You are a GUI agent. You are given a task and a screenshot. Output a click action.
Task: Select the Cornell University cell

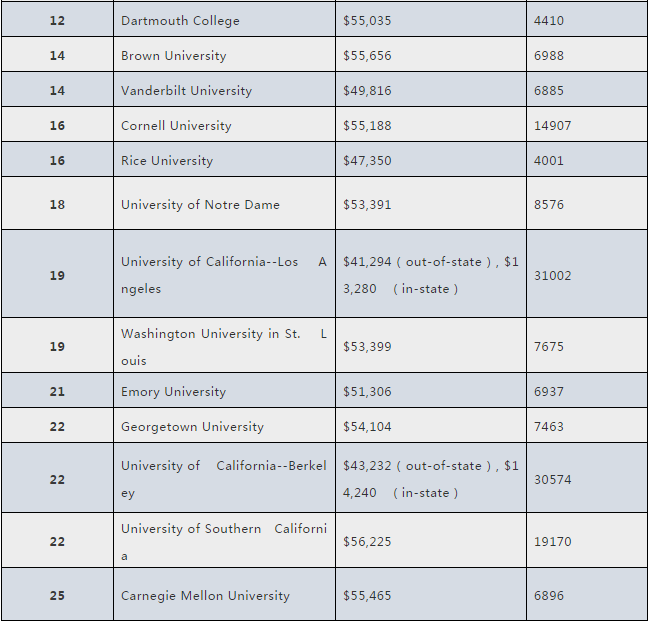tap(176, 126)
